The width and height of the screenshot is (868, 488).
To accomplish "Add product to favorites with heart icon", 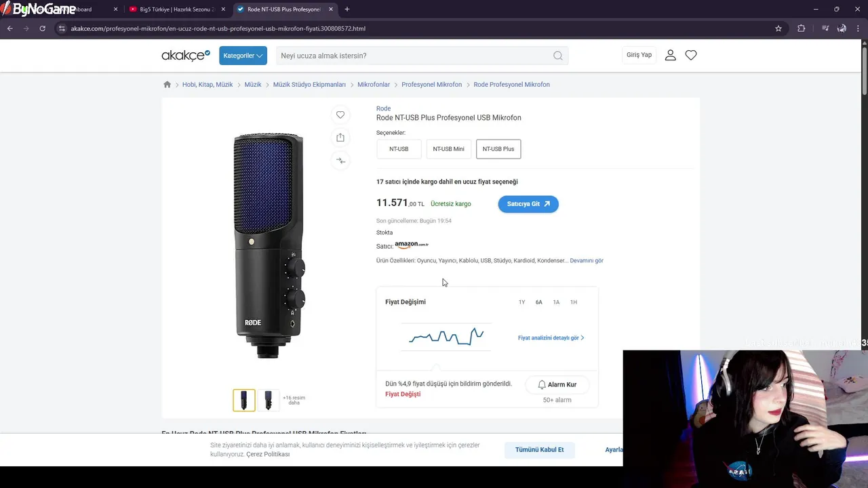I will (x=340, y=115).
